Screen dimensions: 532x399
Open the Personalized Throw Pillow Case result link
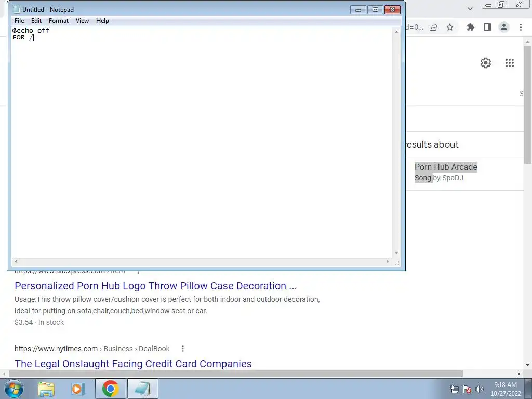point(156,286)
